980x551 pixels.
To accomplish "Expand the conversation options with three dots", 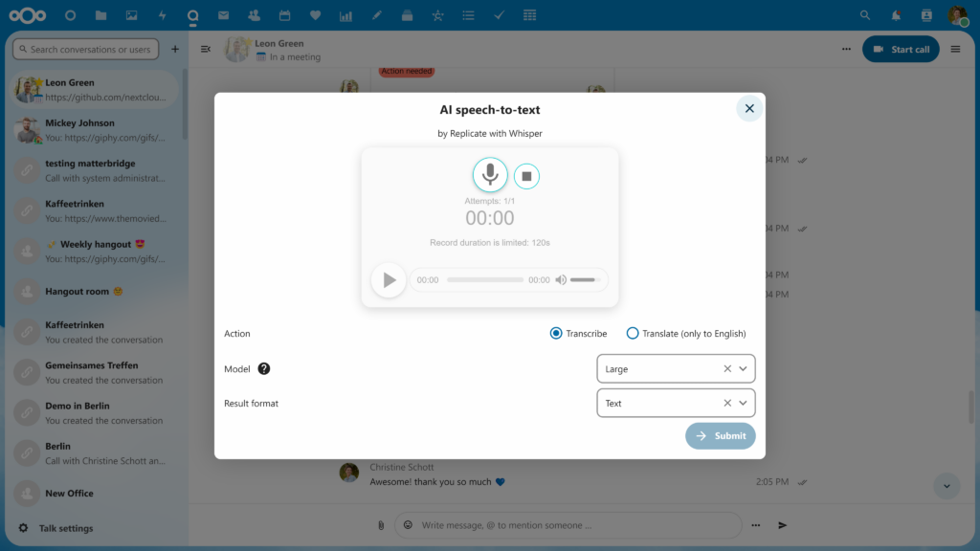I will (x=846, y=49).
